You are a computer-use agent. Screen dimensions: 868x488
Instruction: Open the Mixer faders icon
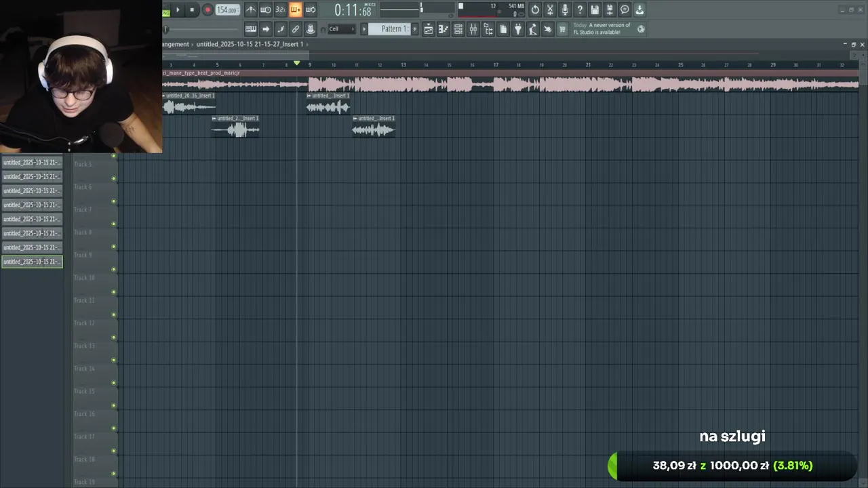pyautogui.click(x=473, y=29)
